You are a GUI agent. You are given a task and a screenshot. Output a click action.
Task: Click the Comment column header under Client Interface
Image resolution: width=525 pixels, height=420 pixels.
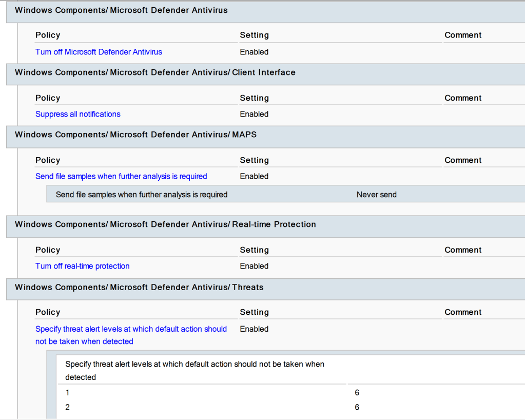[x=463, y=98]
